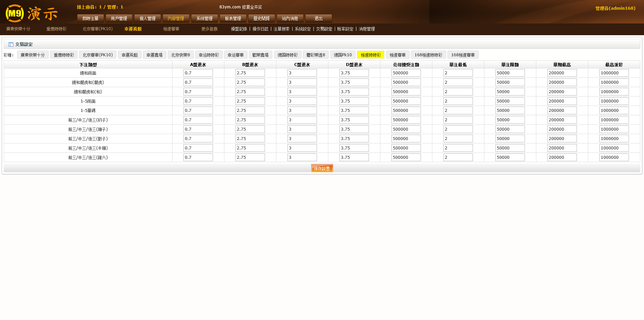The width and height of the screenshot is (644, 320).
Task: Open the 報表管理 menu
Action: [x=233, y=18]
